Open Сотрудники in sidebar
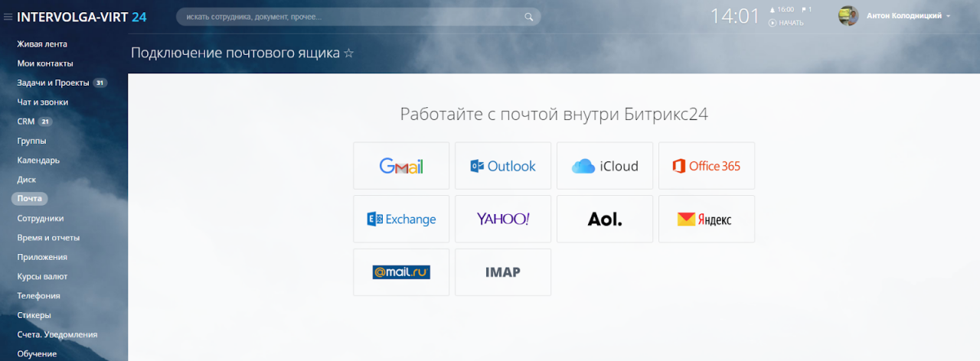980x361 pixels. coord(41,218)
